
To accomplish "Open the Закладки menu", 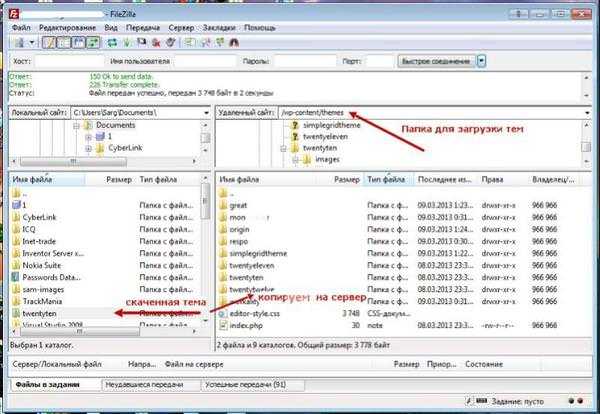I will coord(219,28).
